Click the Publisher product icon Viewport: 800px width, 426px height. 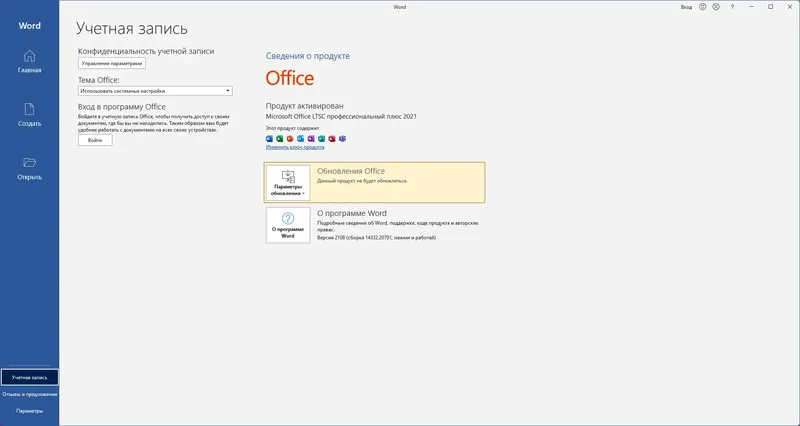tap(321, 139)
